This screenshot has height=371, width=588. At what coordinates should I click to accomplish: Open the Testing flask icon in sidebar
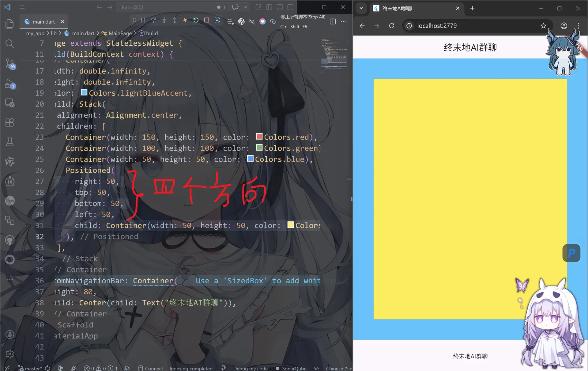10,142
